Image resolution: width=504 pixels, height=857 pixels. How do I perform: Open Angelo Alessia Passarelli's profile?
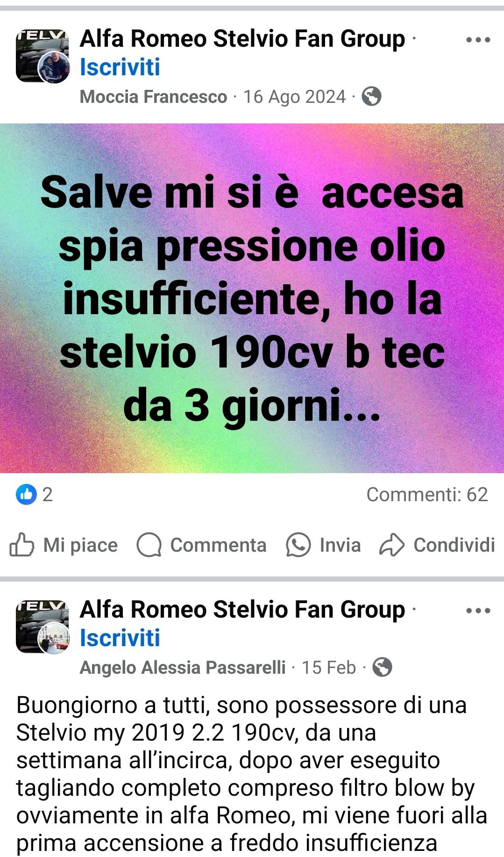pos(183,668)
